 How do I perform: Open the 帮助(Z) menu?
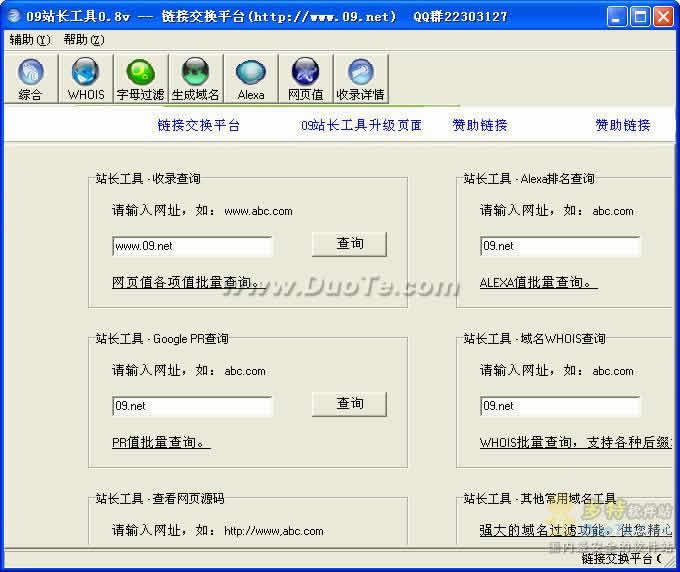(84, 40)
